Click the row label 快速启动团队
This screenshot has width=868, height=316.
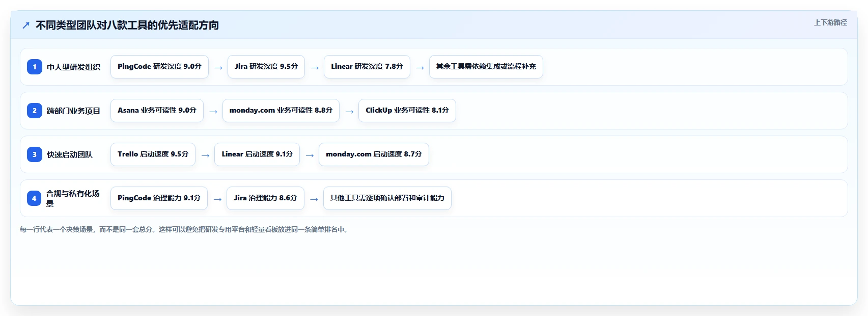point(70,155)
